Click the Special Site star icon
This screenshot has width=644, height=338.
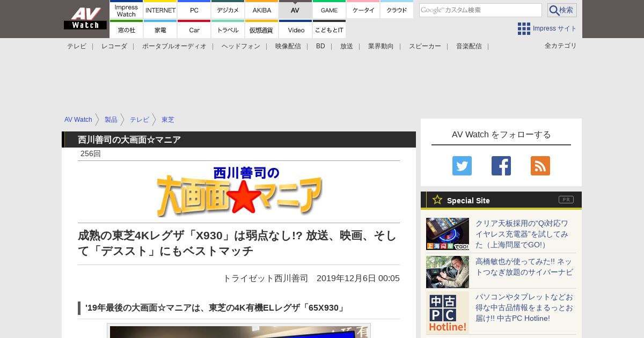point(437,200)
